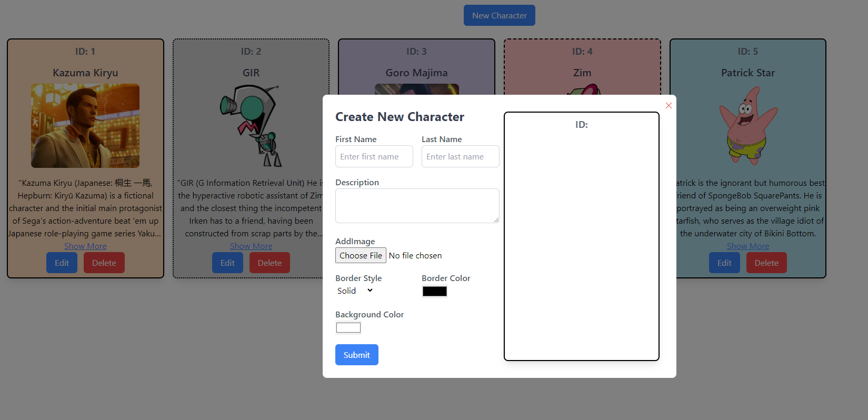Click the preview card ID label

point(582,125)
